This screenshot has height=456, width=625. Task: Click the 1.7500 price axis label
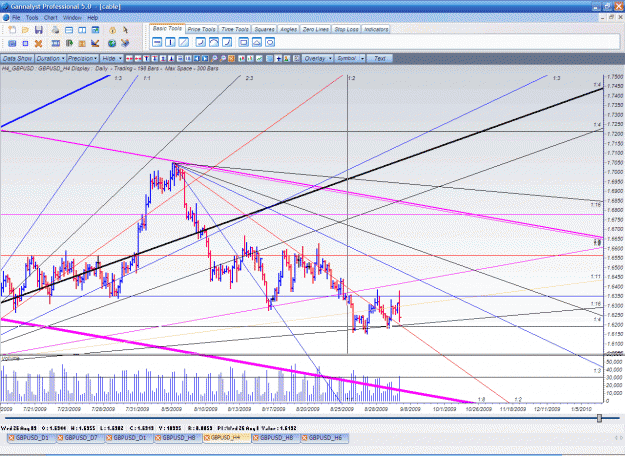click(x=615, y=77)
